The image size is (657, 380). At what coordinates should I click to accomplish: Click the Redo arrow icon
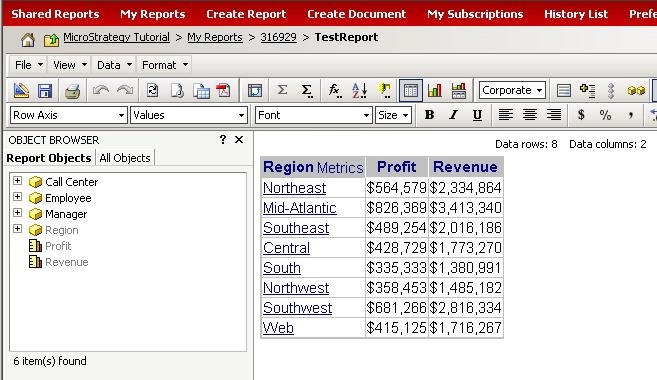click(125, 90)
